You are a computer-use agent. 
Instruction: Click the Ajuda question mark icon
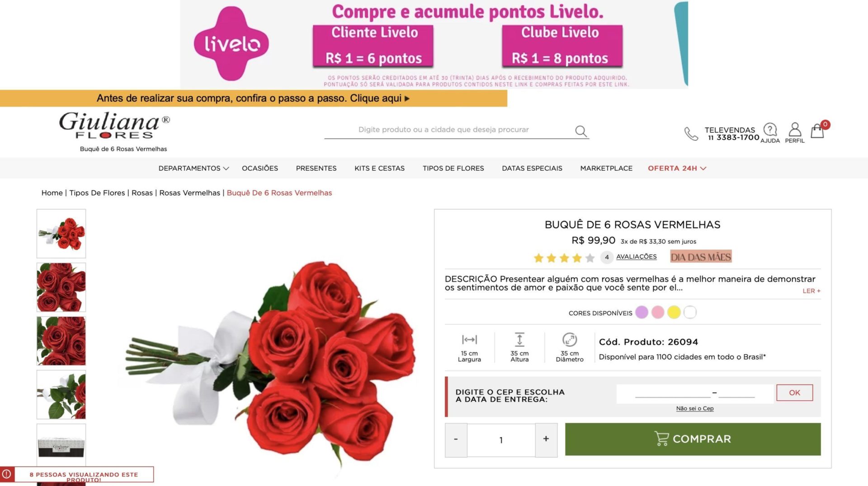pyautogui.click(x=770, y=130)
